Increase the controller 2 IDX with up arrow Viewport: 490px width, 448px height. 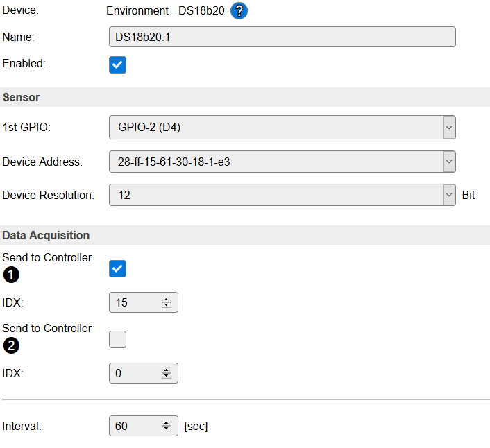(x=167, y=370)
